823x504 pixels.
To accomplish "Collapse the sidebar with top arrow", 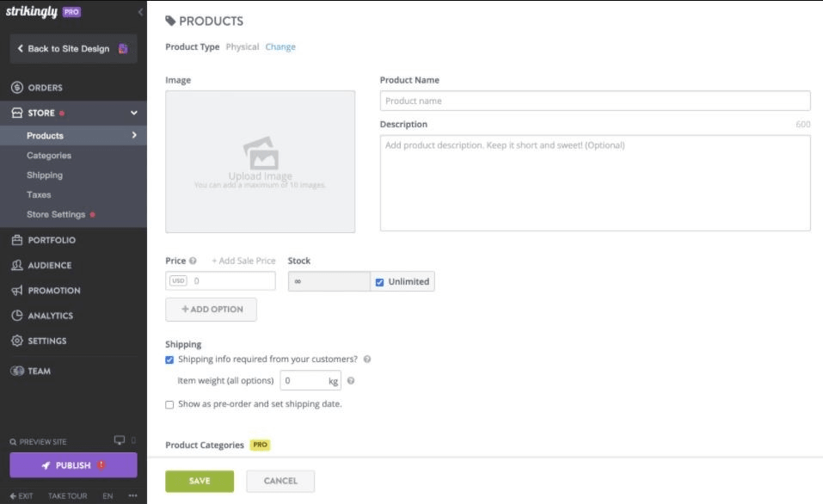I will 140,12.
